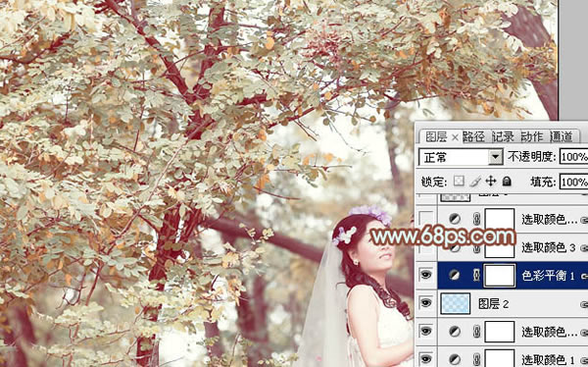Click link icon right of 图层 2

pos(584,304)
